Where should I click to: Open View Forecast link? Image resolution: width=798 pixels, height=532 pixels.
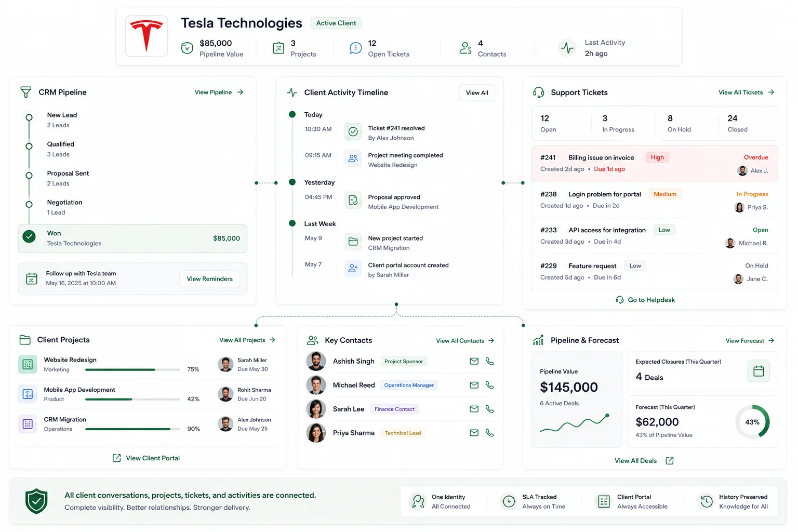[750, 341]
